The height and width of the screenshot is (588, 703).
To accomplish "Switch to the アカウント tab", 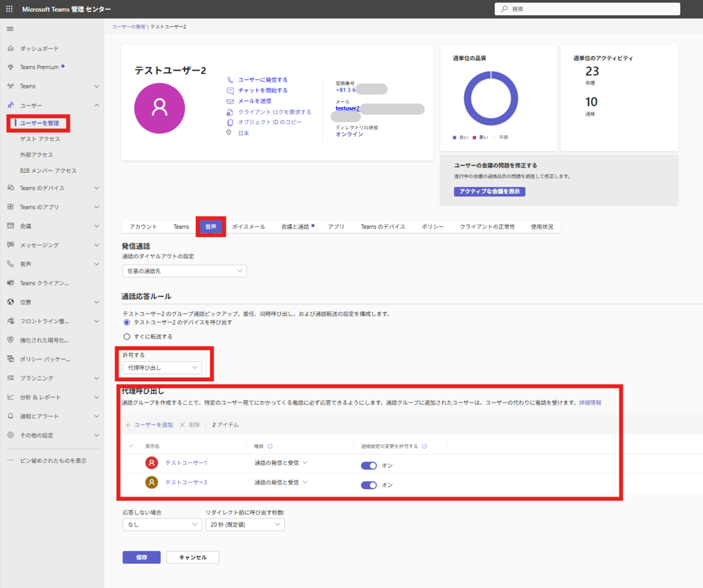I will pyautogui.click(x=144, y=227).
